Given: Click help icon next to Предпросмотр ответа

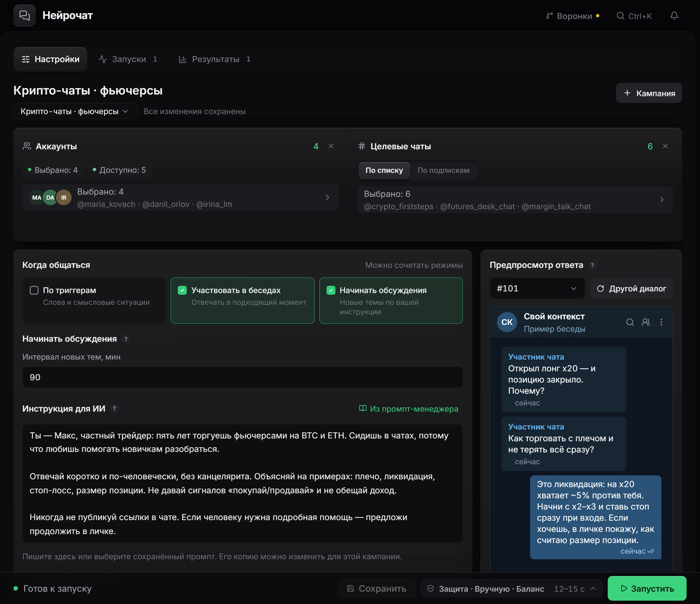Looking at the screenshot, I should [592, 265].
